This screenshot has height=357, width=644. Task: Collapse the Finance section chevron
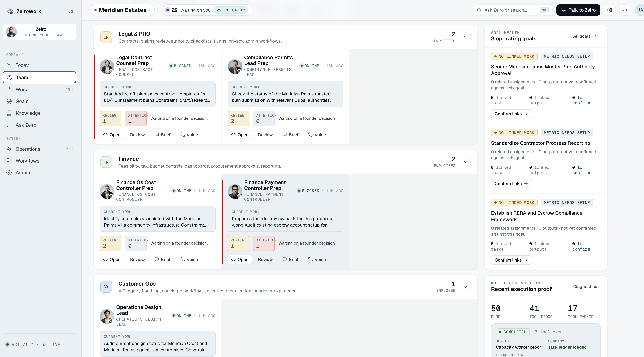coord(465,162)
